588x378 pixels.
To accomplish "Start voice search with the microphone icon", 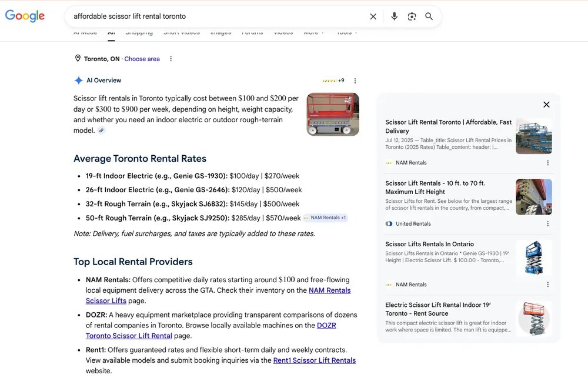I will tap(394, 16).
